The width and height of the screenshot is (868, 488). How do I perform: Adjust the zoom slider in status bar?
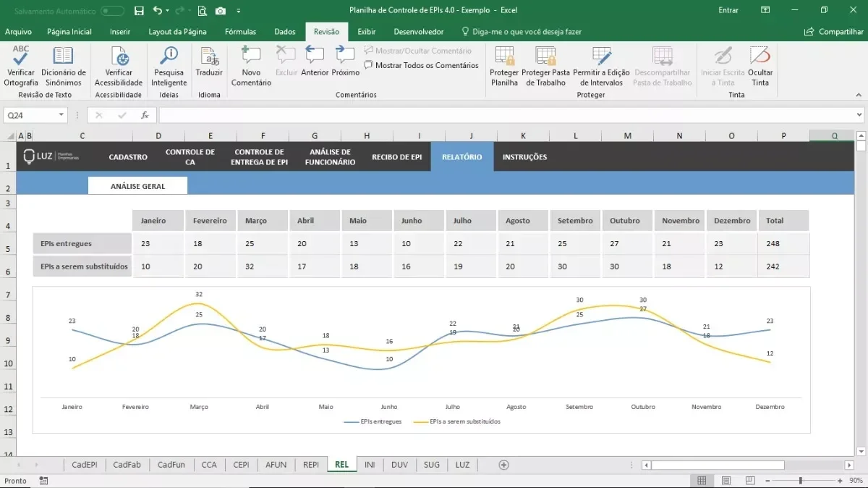pyautogui.click(x=800, y=481)
